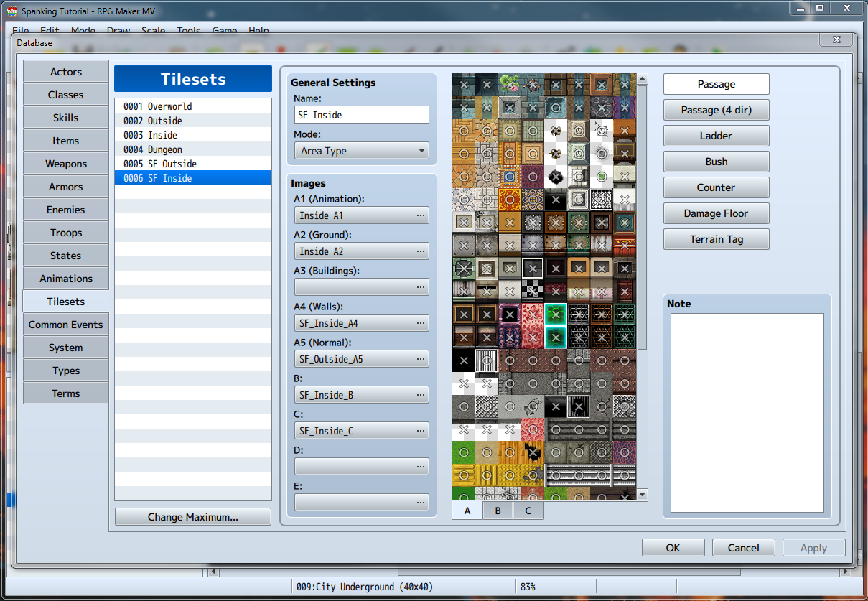Select tileset 0002 Outside

pyautogui.click(x=193, y=121)
